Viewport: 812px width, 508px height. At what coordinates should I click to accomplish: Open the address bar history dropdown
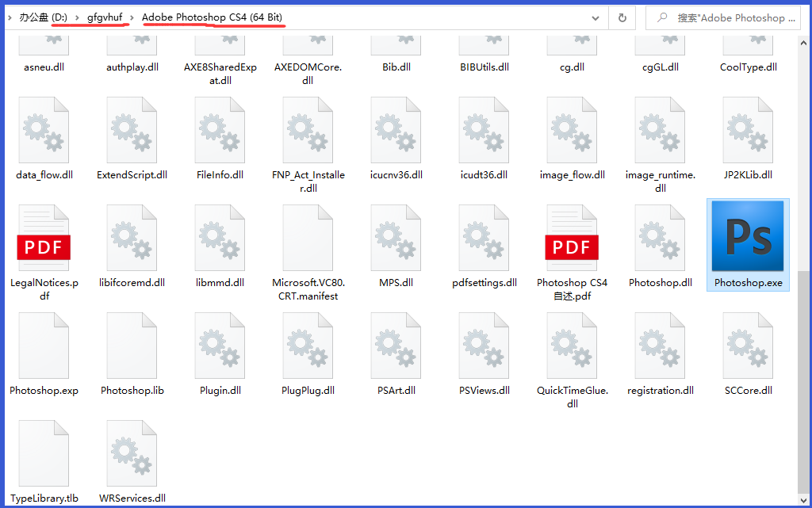pos(595,17)
